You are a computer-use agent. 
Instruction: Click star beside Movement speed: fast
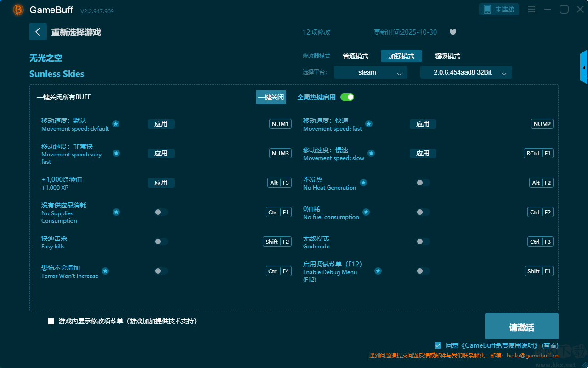(369, 124)
